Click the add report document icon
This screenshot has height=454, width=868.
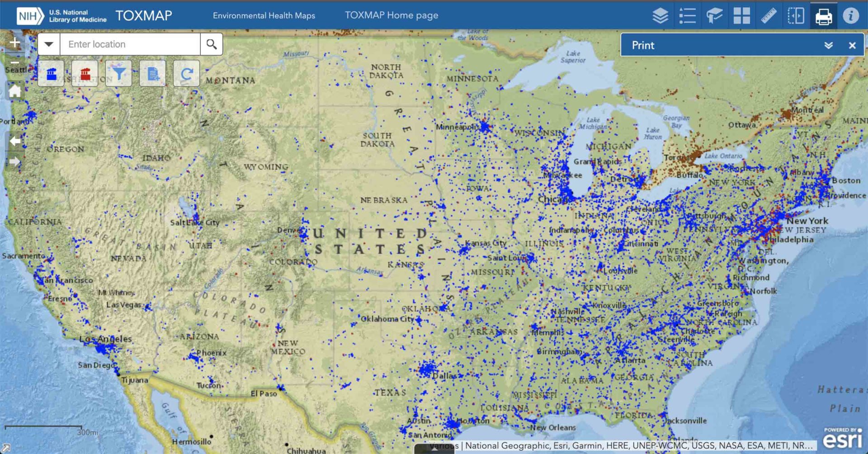tap(152, 73)
